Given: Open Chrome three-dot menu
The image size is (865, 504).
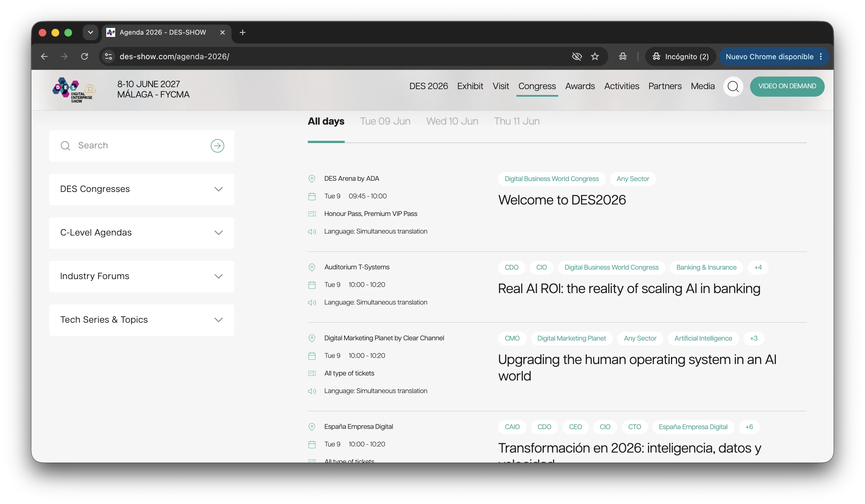Looking at the screenshot, I should pos(821,57).
